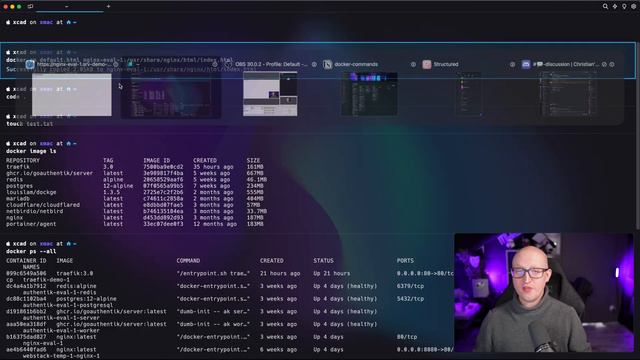Click the '12-alpine' tag value
640x360 pixels.
click(118, 186)
